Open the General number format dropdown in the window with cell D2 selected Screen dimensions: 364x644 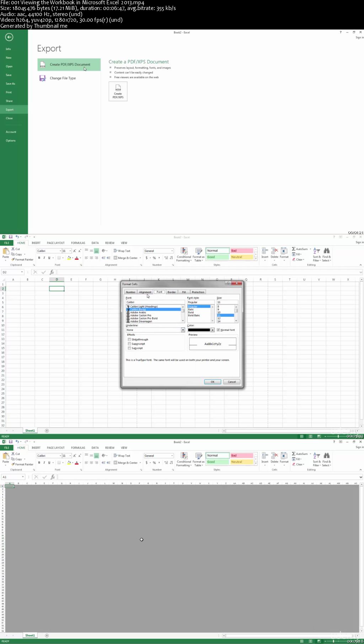click(x=172, y=251)
